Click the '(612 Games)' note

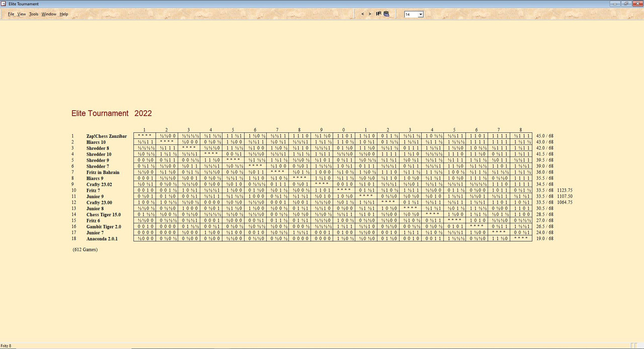(x=85, y=249)
